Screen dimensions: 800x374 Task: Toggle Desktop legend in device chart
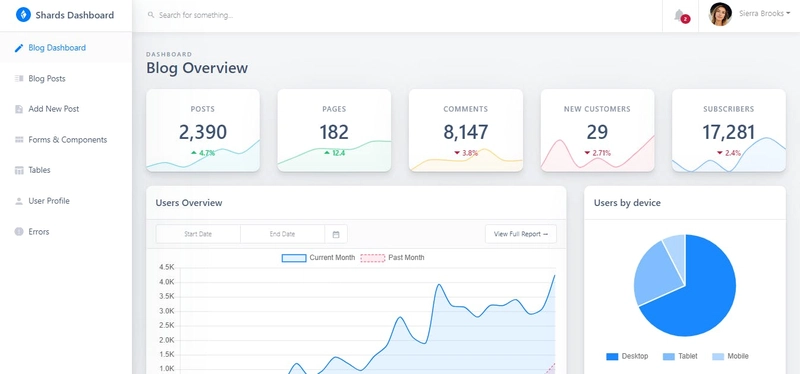(627, 356)
